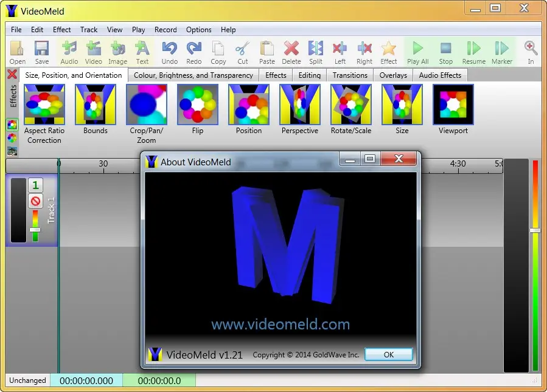Click the Split toolbar icon
The width and height of the screenshot is (547, 392).
click(316, 52)
